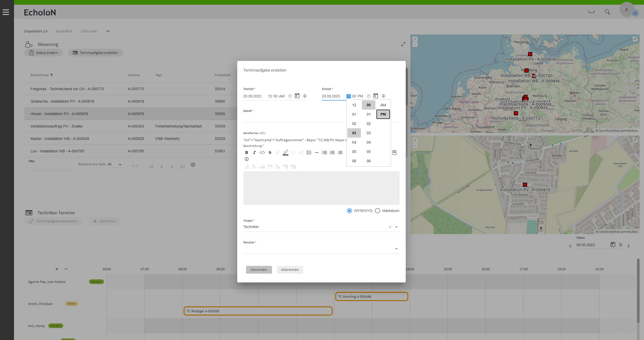
Task: Switch to the Backoffice tab
Action: tap(64, 31)
